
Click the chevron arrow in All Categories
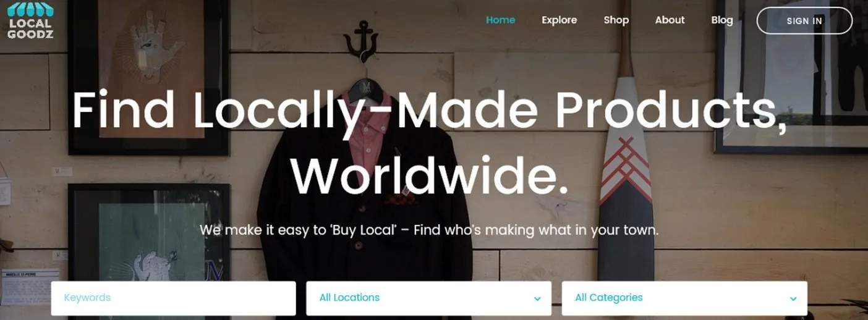[793, 299]
